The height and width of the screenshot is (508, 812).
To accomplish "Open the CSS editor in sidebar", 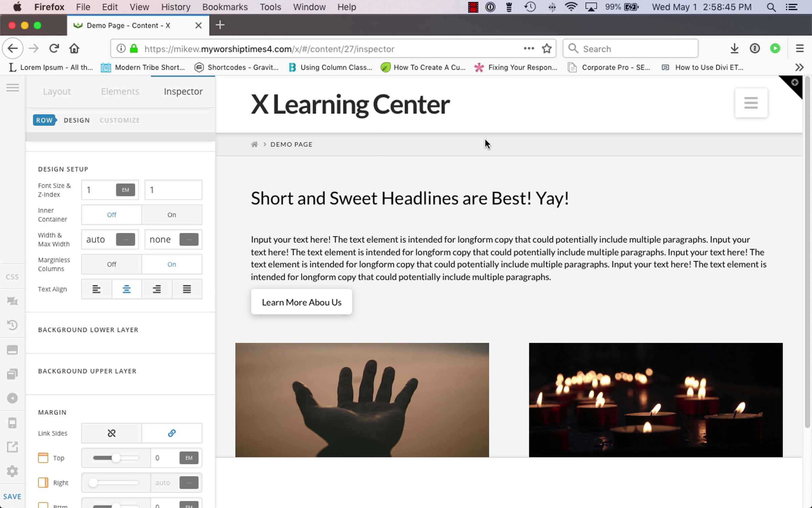I will point(12,277).
